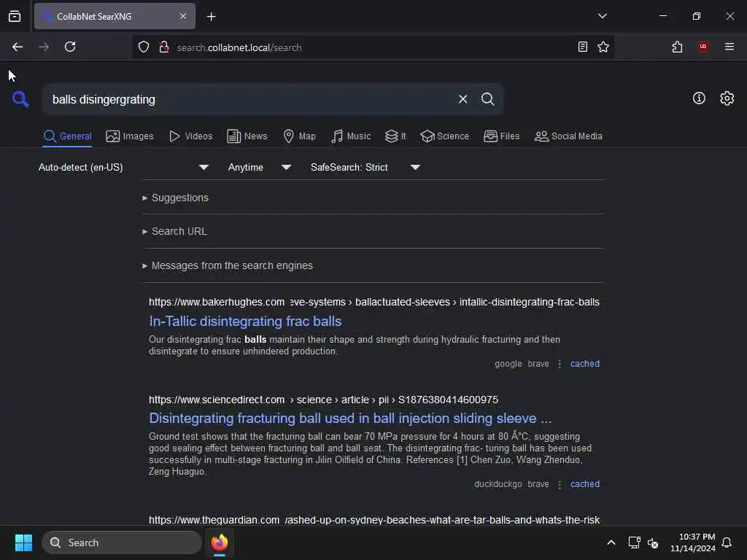Open a new browser tab
Viewport: 747px width, 560px height.
tap(211, 17)
